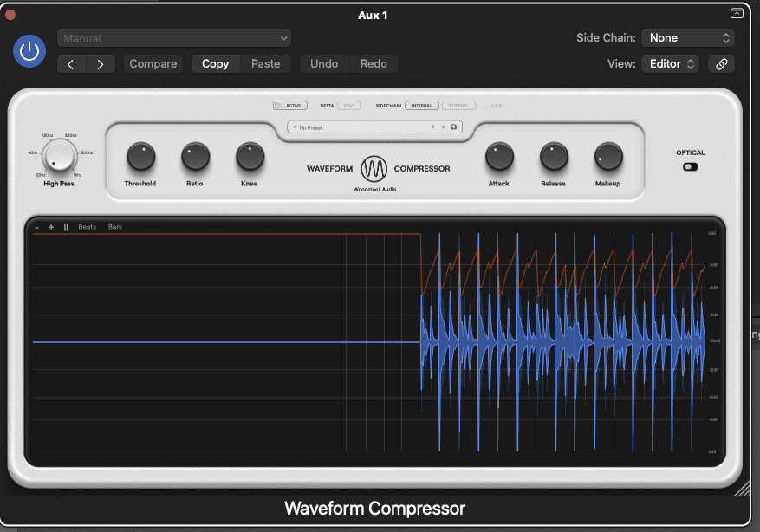Click the version v1.0.0 label

(x=495, y=106)
